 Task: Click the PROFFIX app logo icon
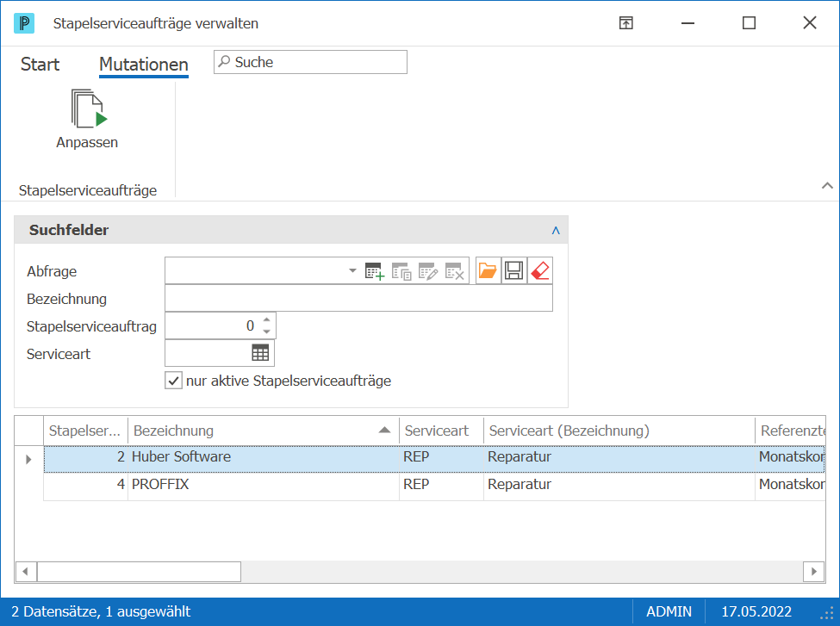click(24, 23)
